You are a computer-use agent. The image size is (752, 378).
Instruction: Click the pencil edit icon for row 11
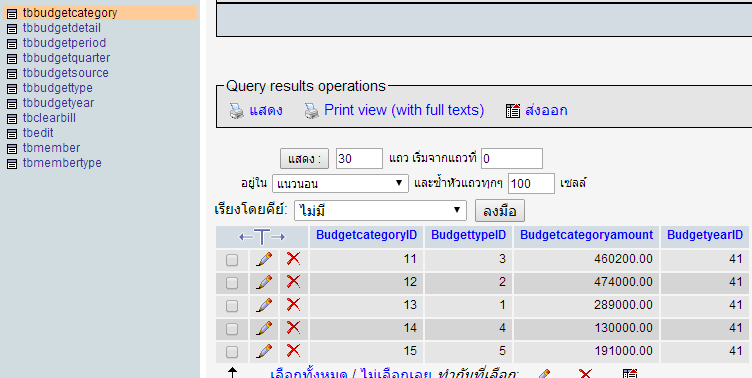pos(264,259)
